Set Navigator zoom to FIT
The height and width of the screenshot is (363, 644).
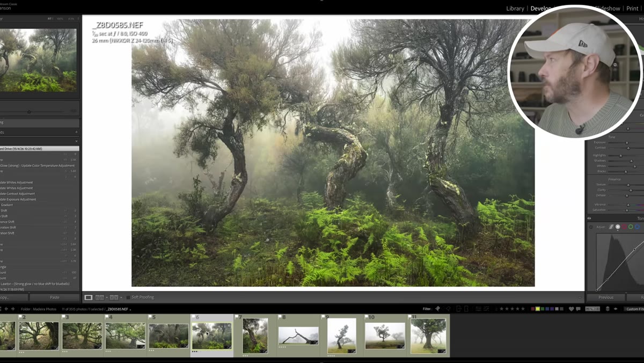click(x=50, y=19)
